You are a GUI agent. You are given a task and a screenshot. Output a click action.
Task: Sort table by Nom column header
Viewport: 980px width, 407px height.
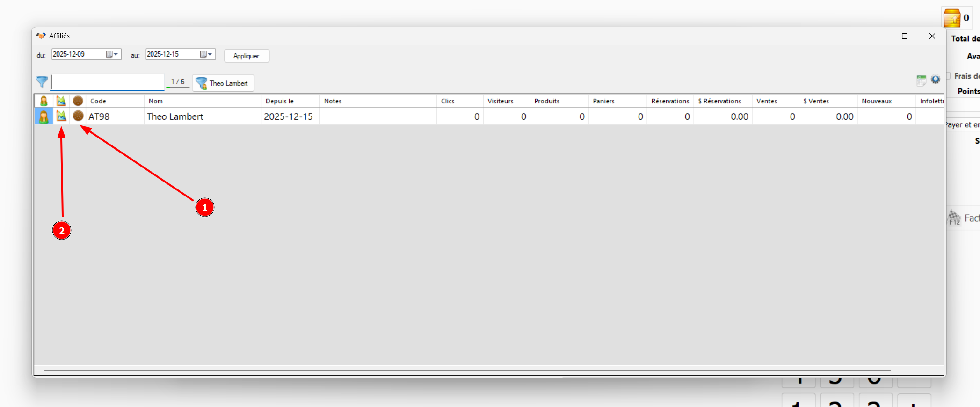202,101
